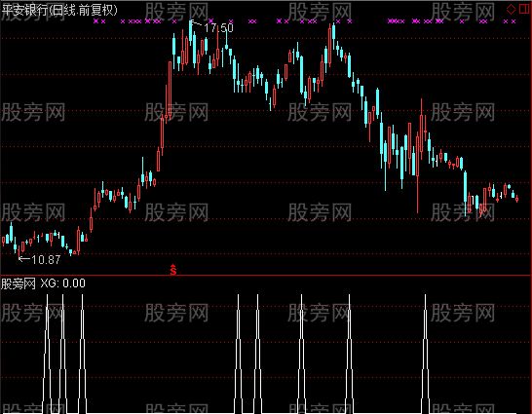Viewport: 532px width, 414px height.
Task: Click the chart title 平安银行(日线.前复权)
Action: (59, 10)
